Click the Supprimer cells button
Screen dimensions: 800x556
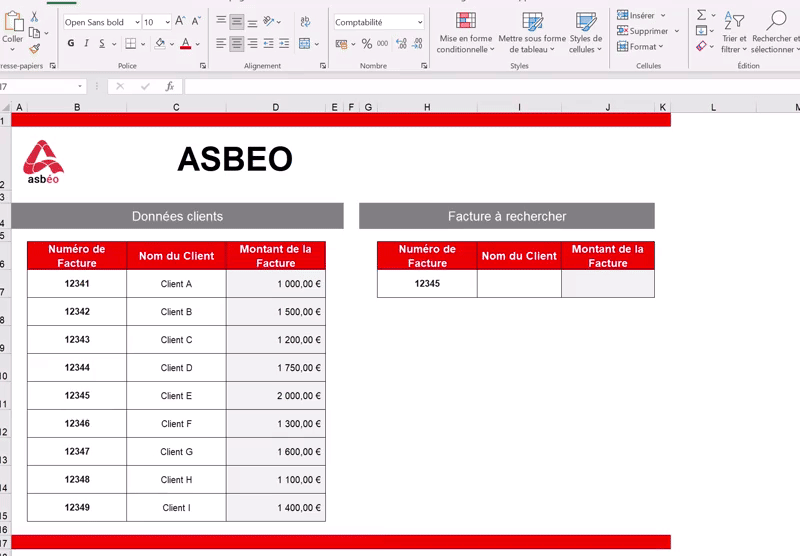(x=648, y=31)
